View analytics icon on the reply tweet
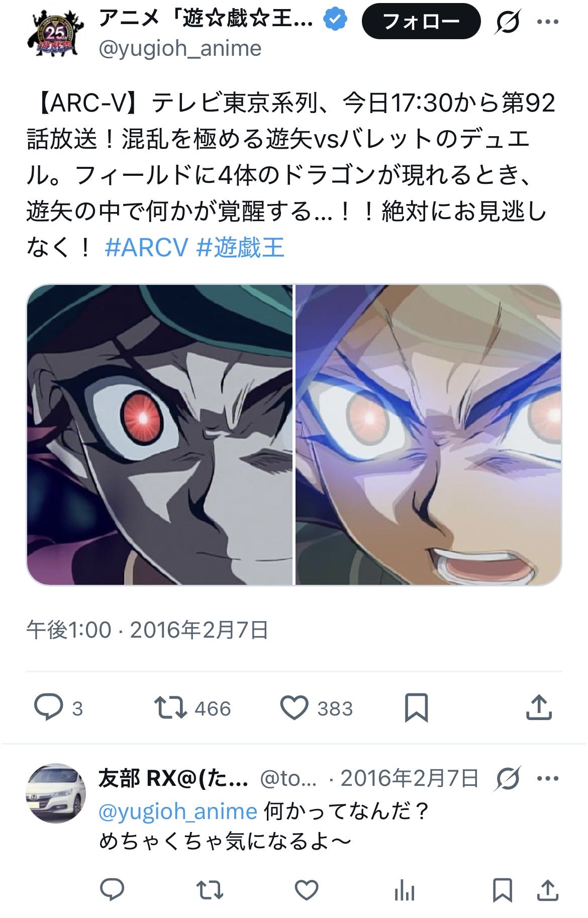 (x=405, y=890)
